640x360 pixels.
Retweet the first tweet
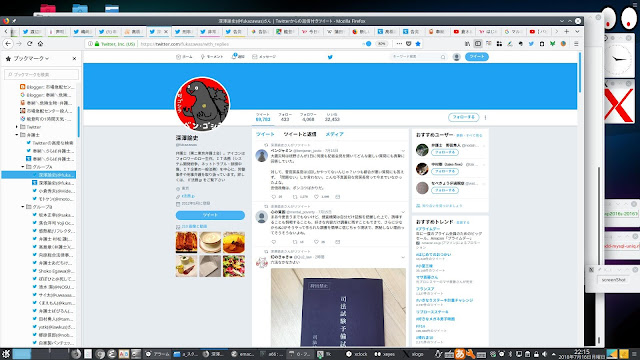pyautogui.click(x=295, y=197)
